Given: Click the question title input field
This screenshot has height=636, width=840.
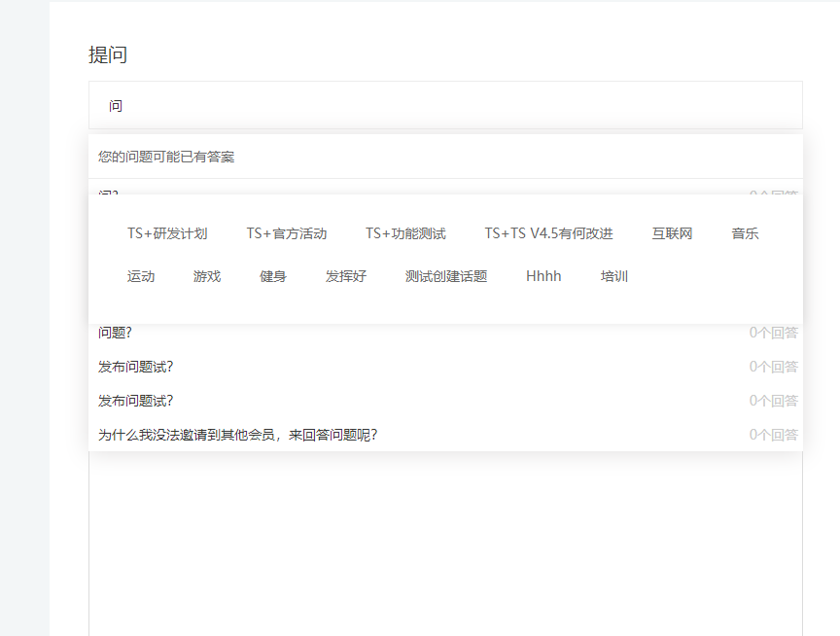Looking at the screenshot, I should [445, 104].
